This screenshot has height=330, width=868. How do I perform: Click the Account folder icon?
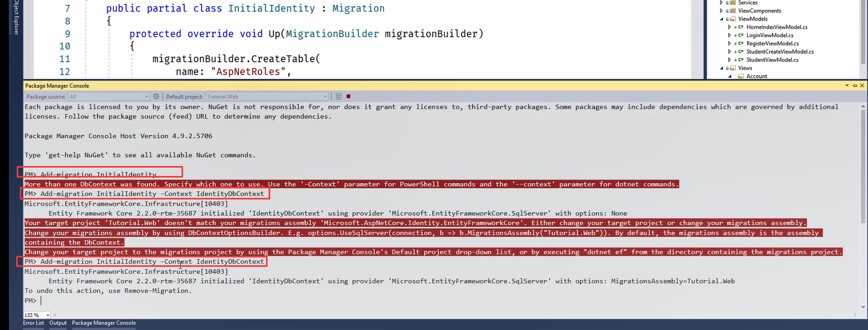click(741, 76)
